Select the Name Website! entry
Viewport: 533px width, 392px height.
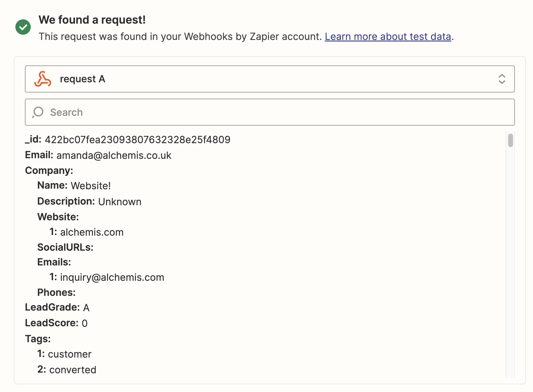[x=74, y=186]
